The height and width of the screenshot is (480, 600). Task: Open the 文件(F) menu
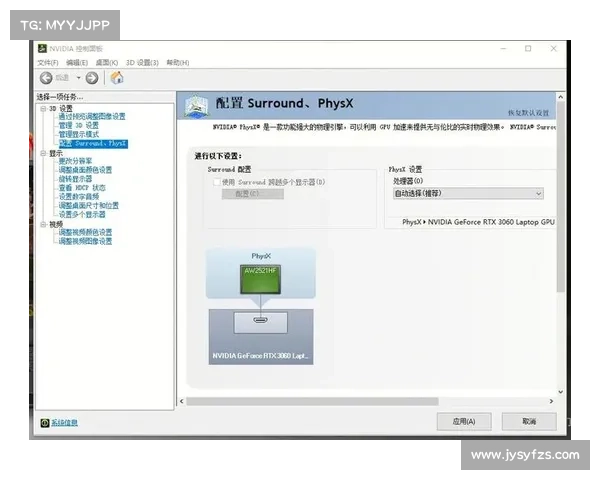coord(48,62)
